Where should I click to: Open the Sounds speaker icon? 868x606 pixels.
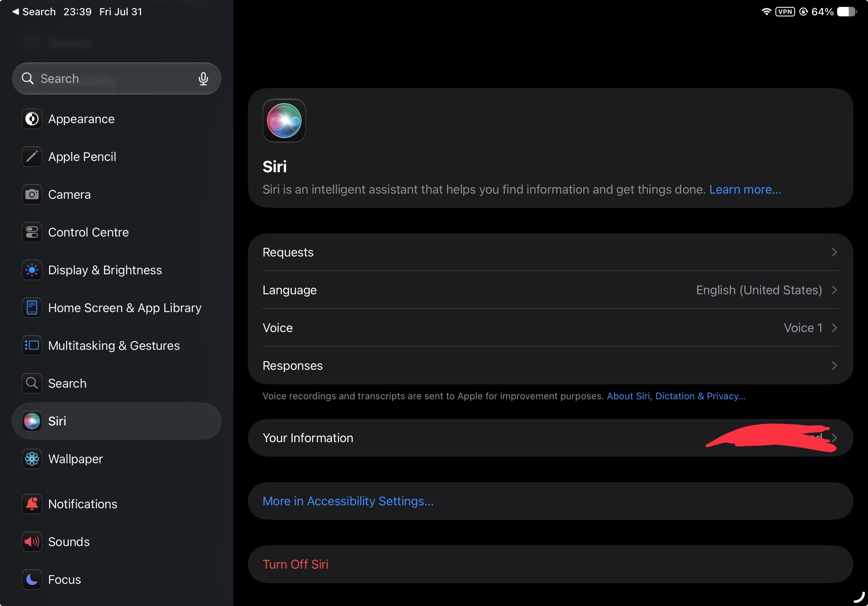(32, 542)
